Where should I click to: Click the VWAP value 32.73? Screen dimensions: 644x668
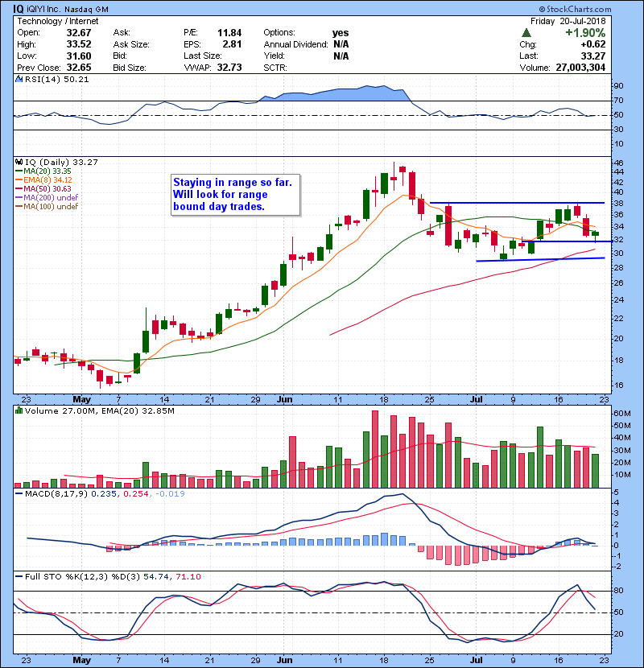click(229, 68)
